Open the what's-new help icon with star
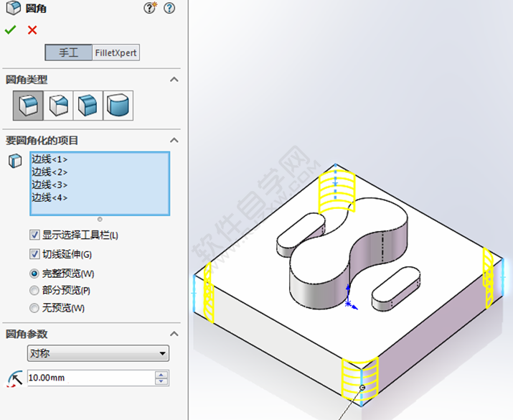This screenshot has width=513, height=420. [150, 8]
